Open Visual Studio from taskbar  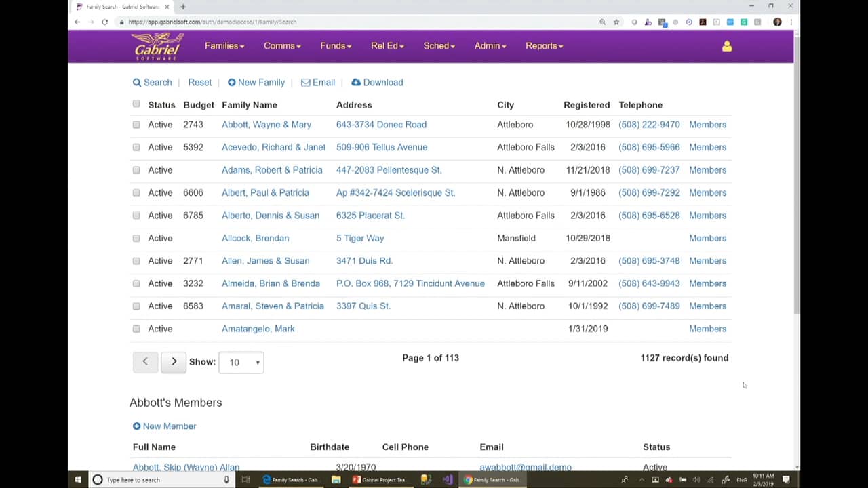pyautogui.click(x=448, y=479)
